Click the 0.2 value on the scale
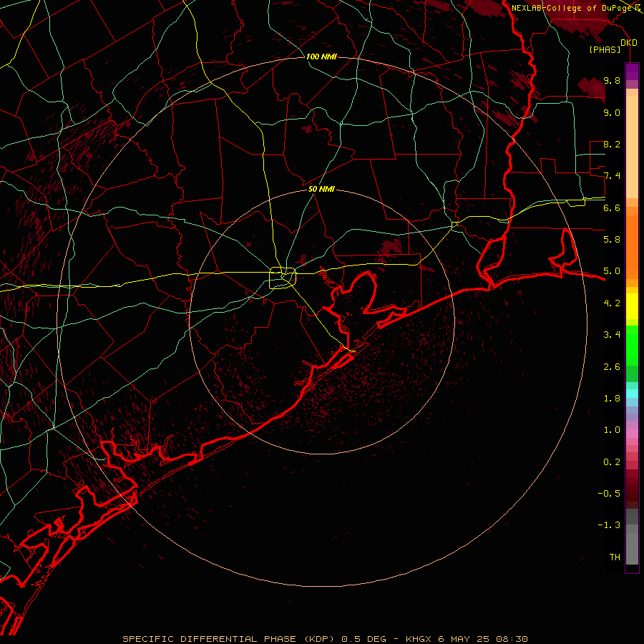The image size is (644, 644). (x=612, y=462)
